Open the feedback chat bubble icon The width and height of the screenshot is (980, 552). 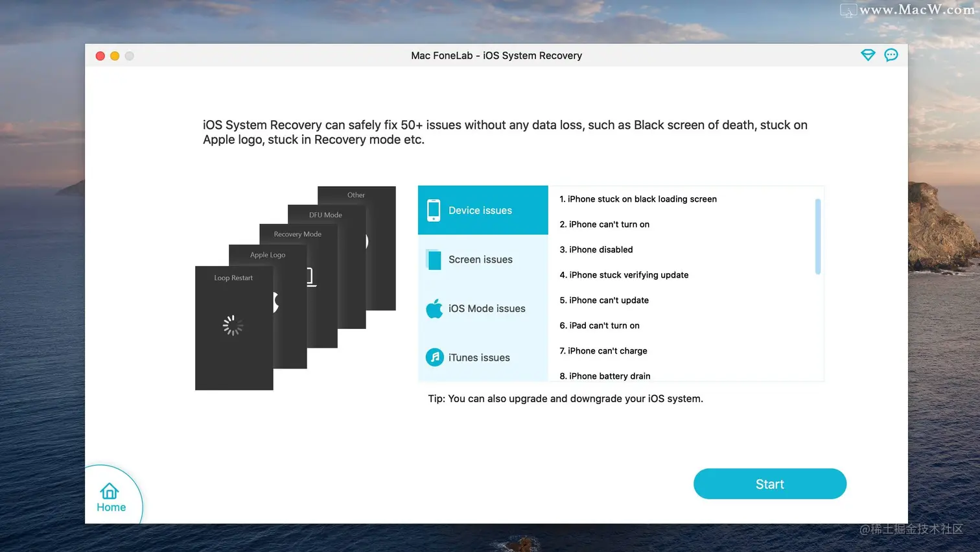coord(891,55)
